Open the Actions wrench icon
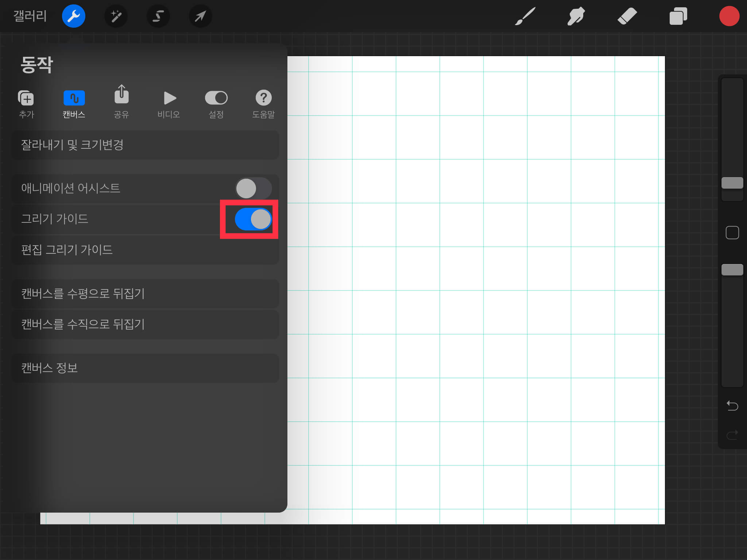This screenshot has width=747, height=560. pyautogui.click(x=73, y=16)
